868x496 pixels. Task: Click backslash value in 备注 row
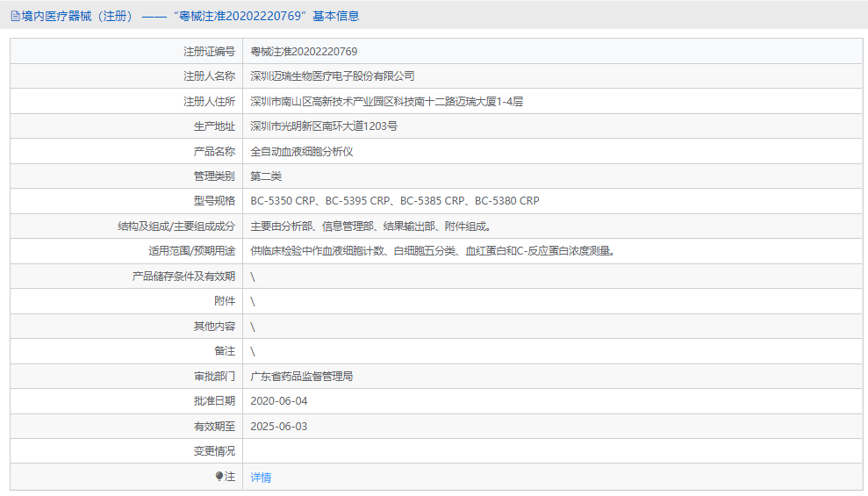pyautogui.click(x=253, y=351)
